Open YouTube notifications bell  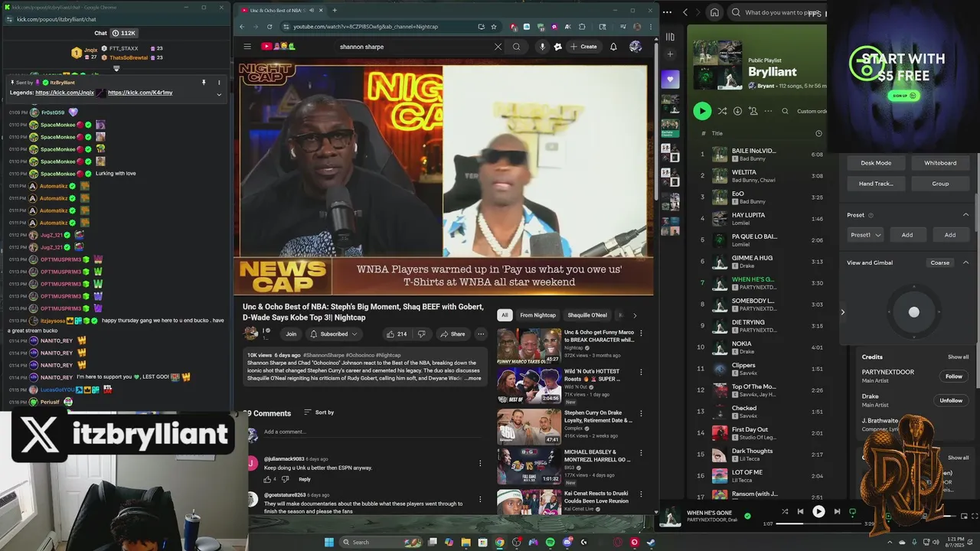click(613, 47)
